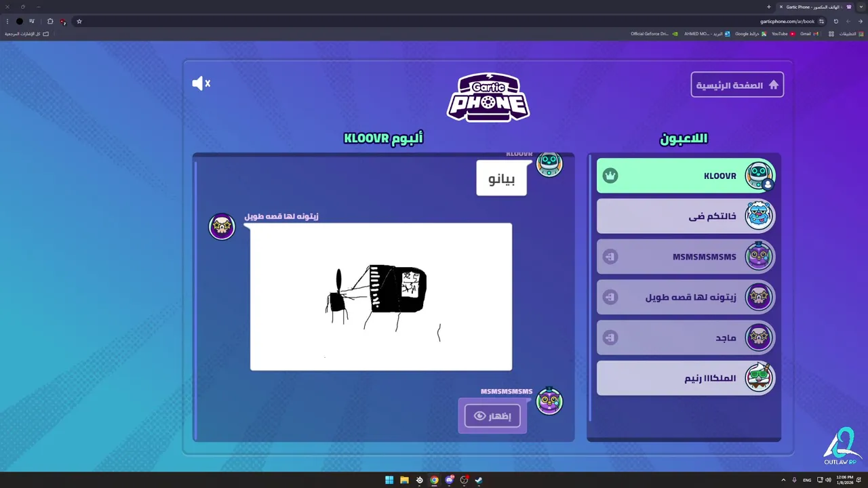Screen dimensions: 868x488
Task: Open Chrome from the taskbar
Action: point(434,480)
